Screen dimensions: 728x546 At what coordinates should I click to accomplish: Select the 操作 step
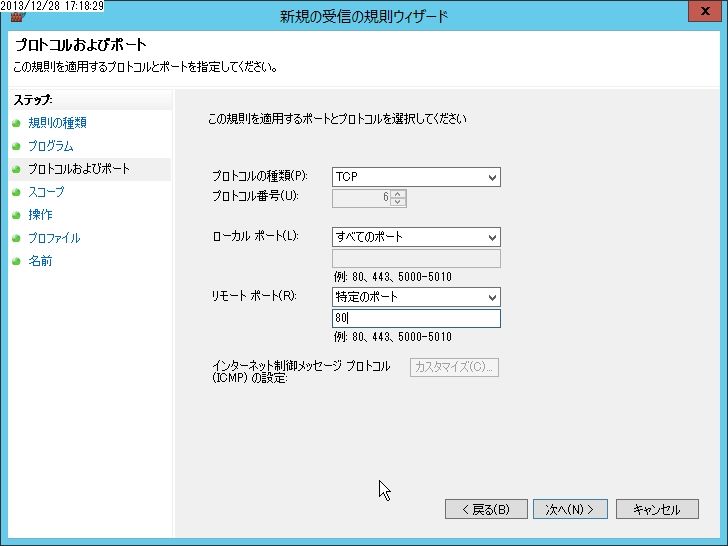coord(40,214)
